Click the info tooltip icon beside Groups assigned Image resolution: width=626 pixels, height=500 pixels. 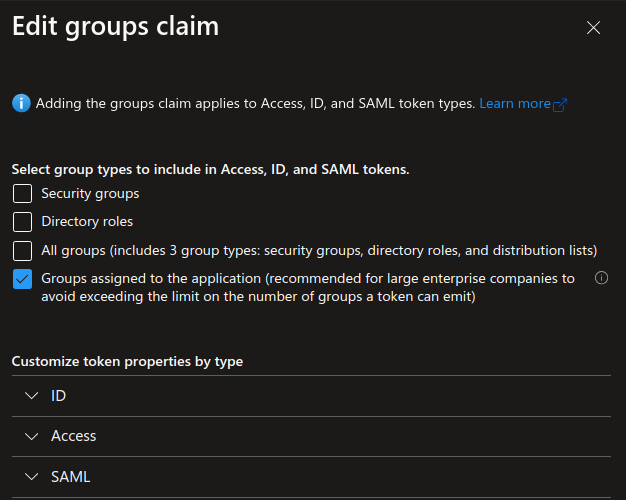point(601,278)
